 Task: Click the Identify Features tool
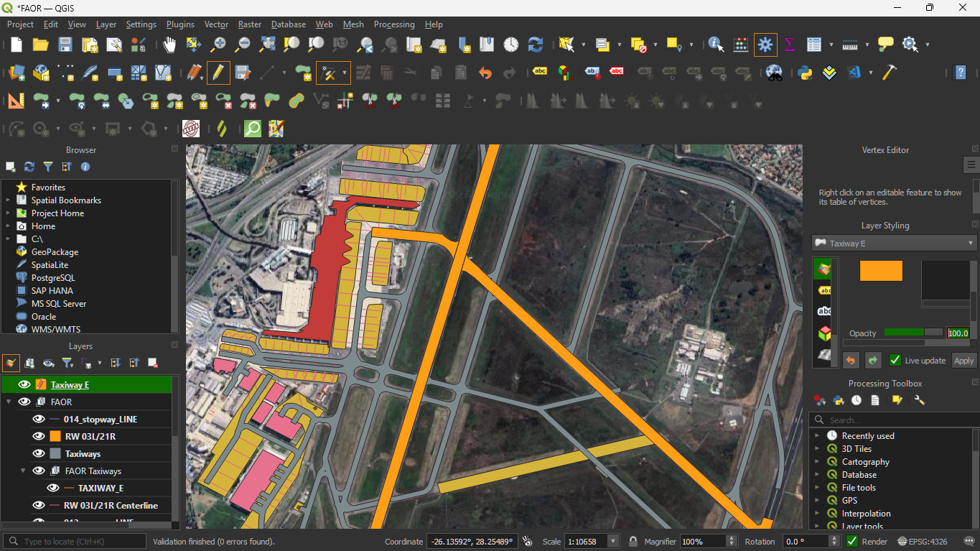point(716,45)
